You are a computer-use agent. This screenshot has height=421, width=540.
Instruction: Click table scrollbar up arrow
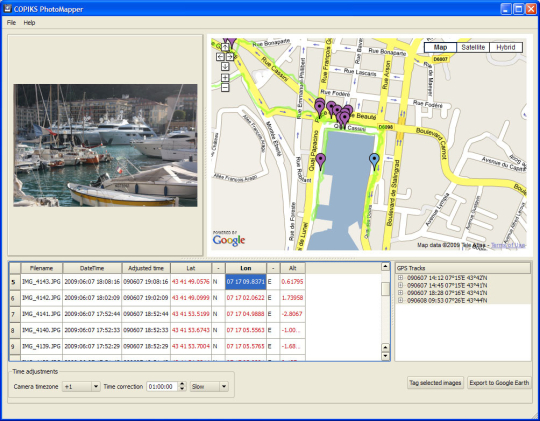tap(385, 266)
